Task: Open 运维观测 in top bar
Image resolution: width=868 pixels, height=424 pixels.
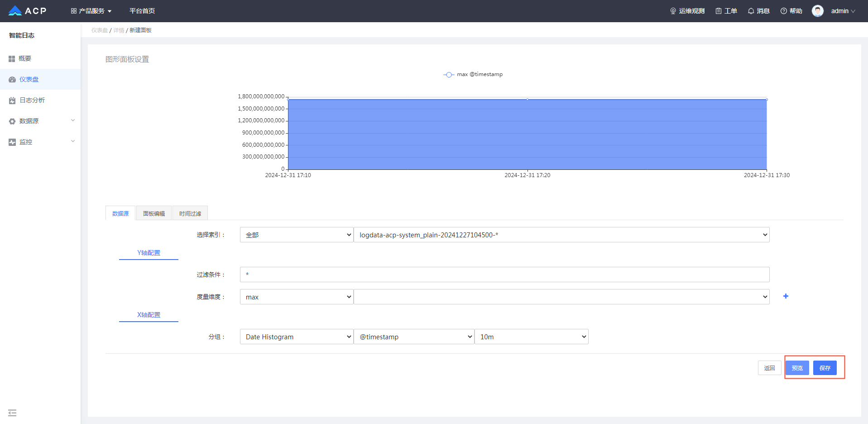Action: (x=687, y=11)
